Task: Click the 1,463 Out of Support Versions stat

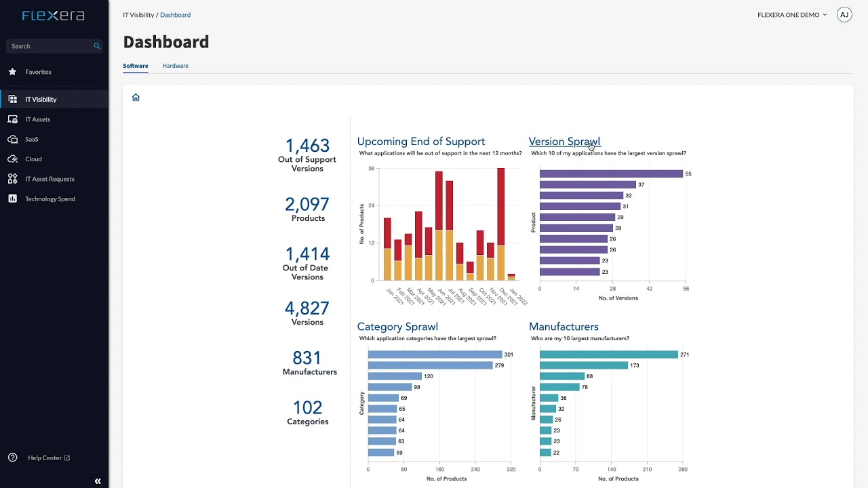Action: (x=307, y=155)
